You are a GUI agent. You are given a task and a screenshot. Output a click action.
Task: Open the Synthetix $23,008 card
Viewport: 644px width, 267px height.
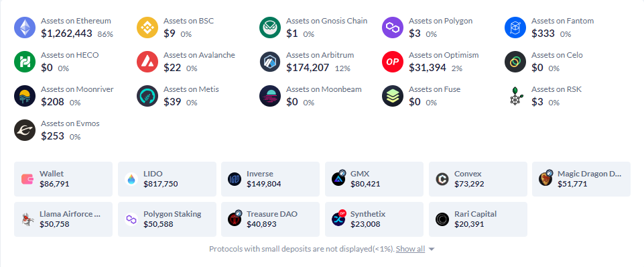pyautogui.click(x=374, y=219)
